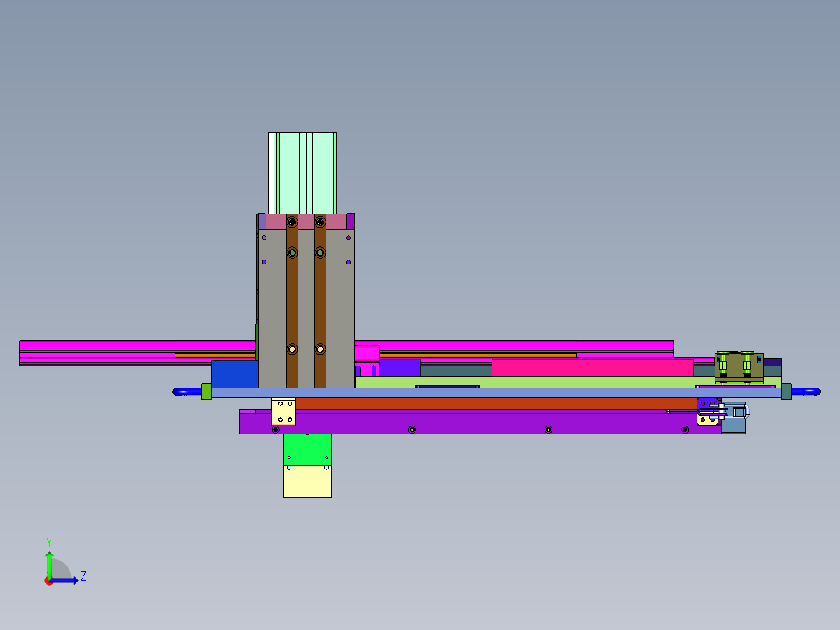Select the left blue rod end
Screen dimensions: 840x630
pyautogui.click(x=186, y=392)
